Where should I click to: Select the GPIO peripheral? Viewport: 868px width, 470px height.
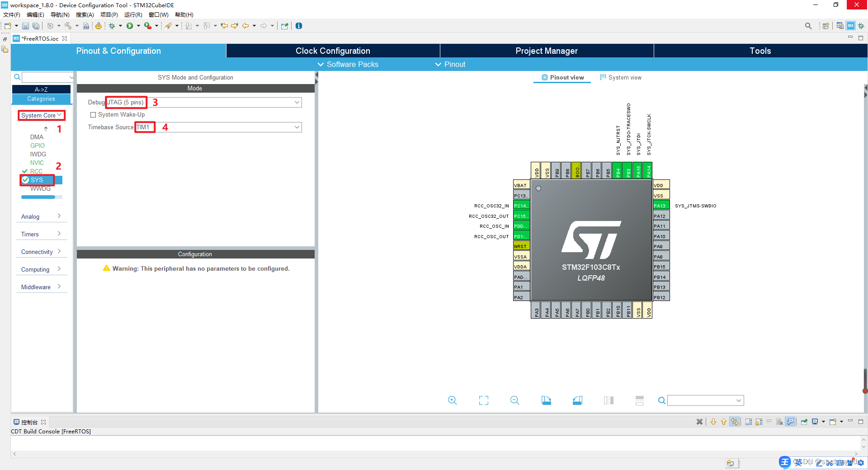(38, 146)
